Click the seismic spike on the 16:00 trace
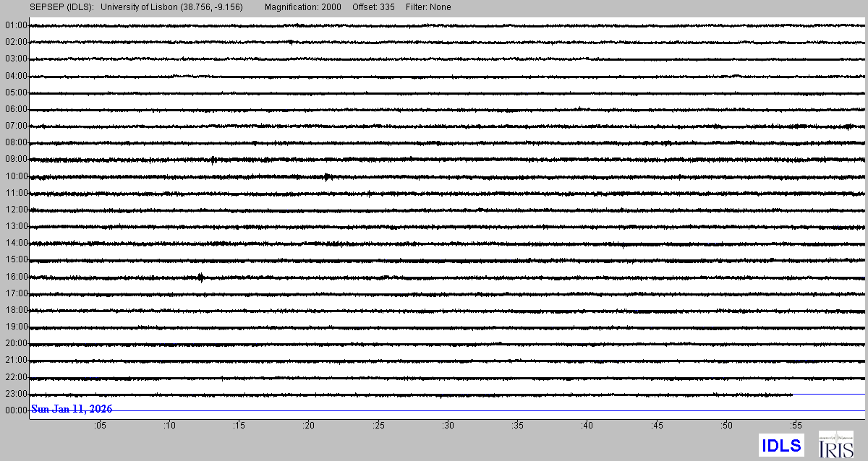The width and height of the screenshot is (868, 461). 200,277
